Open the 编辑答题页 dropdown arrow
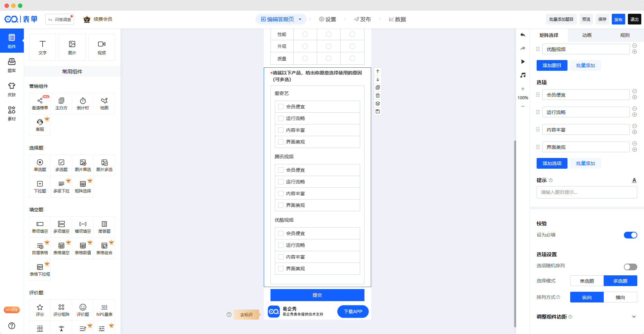This screenshot has height=334, width=644. (300, 19)
